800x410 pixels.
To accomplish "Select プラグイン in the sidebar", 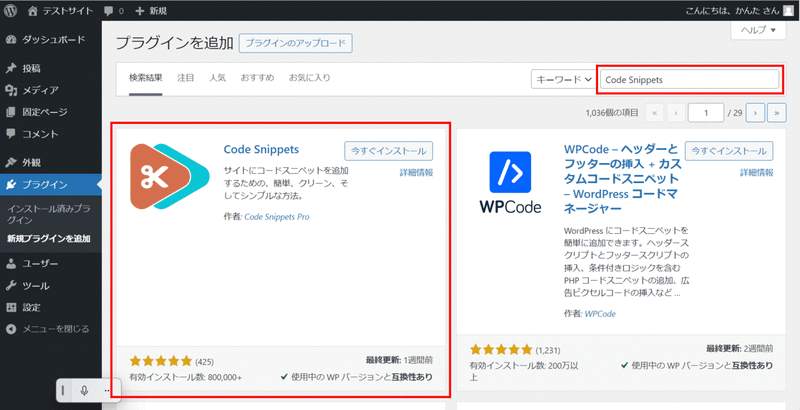I will (51, 185).
